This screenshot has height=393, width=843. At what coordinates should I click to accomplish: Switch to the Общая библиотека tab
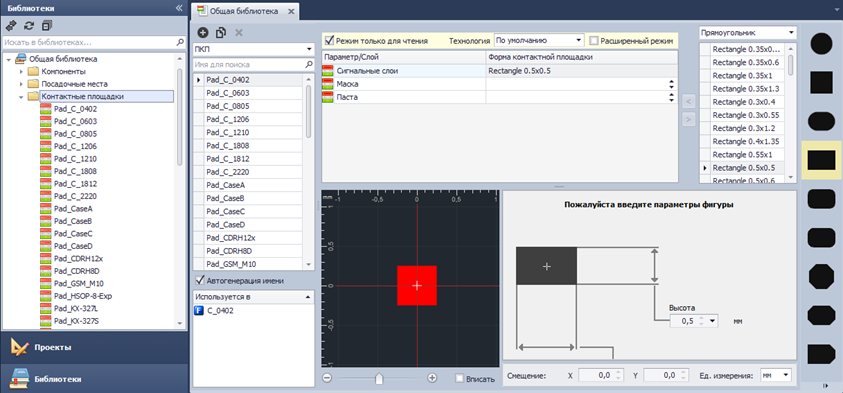tap(244, 10)
